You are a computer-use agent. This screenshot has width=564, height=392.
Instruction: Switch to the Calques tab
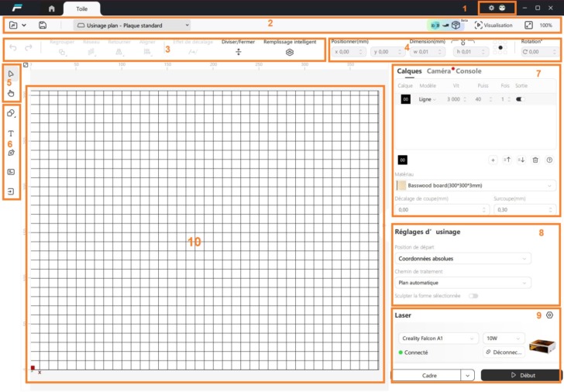pos(409,71)
